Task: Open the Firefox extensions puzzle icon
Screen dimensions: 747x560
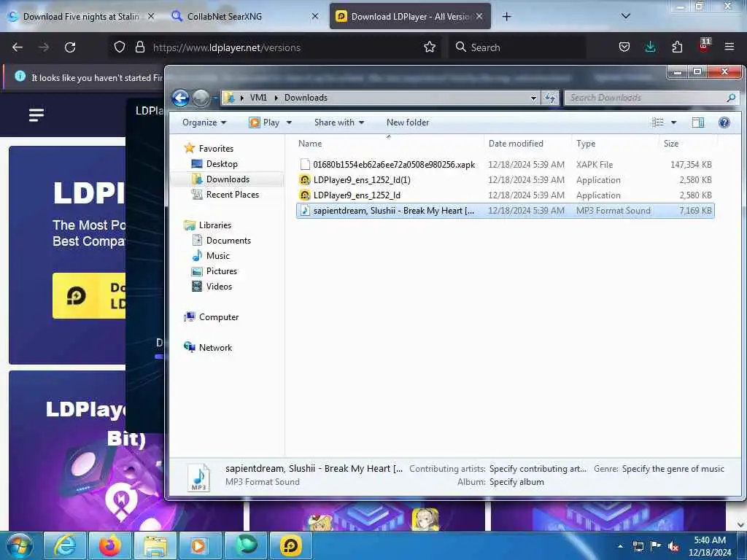Action: coord(677,47)
